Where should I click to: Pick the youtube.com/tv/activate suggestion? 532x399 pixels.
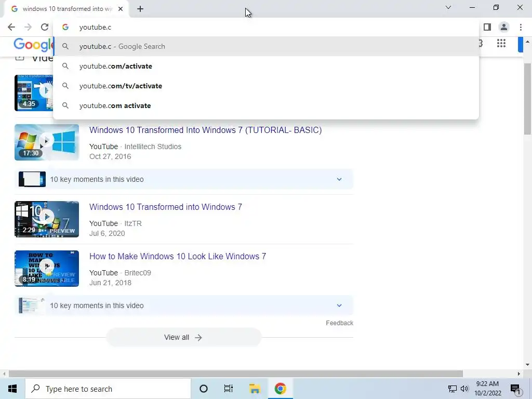(x=265, y=86)
